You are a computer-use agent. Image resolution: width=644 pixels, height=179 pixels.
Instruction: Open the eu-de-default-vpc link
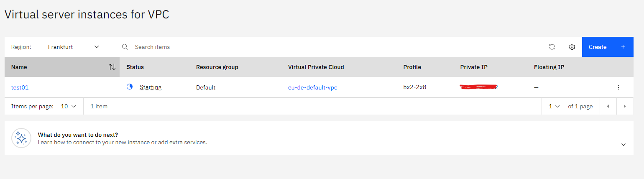[x=312, y=87]
